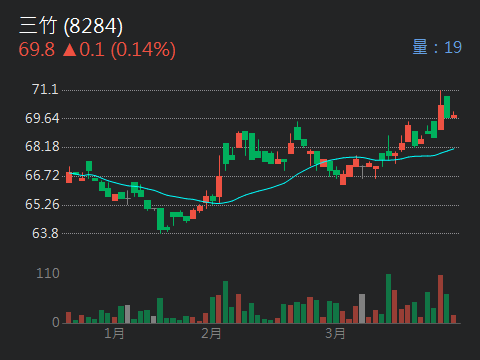
Task: Click the change value ▲0.1 (0.14%)
Action: click(119, 50)
